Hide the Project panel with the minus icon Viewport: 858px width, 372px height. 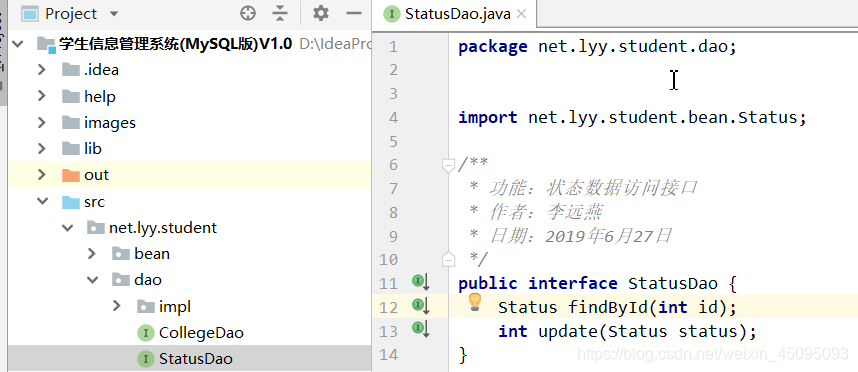(355, 14)
